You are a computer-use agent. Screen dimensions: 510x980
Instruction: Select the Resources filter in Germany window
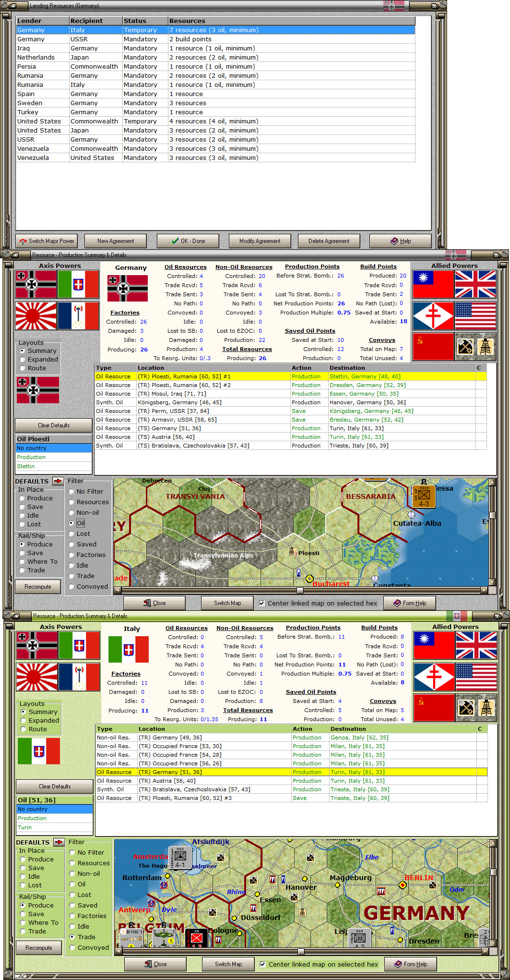click(88, 502)
